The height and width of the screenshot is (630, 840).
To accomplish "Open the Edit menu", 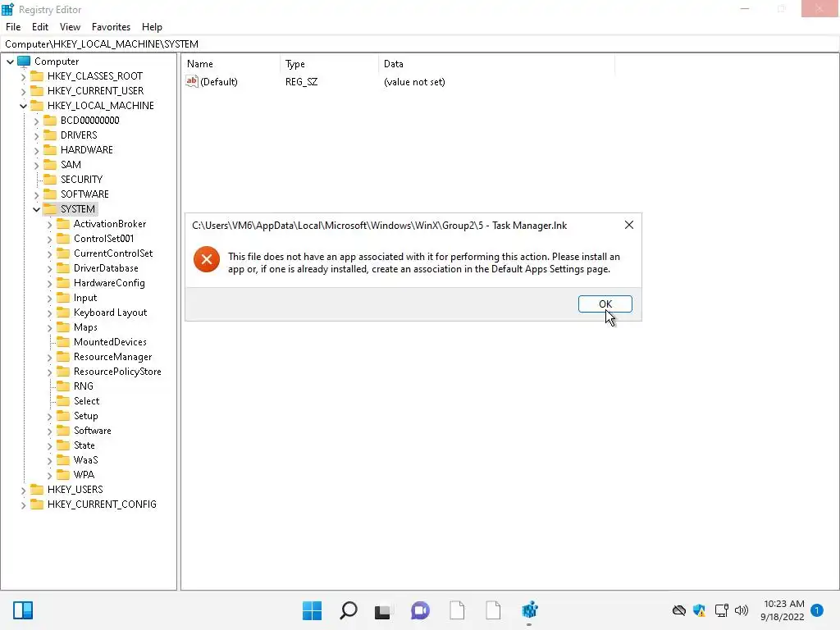I will tap(40, 27).
